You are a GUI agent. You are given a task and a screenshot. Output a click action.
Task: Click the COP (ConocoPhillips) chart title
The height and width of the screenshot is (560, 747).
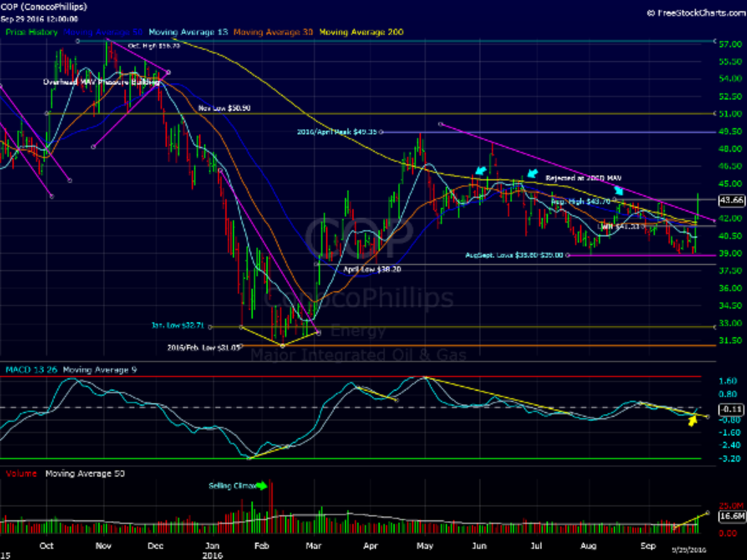44,7
